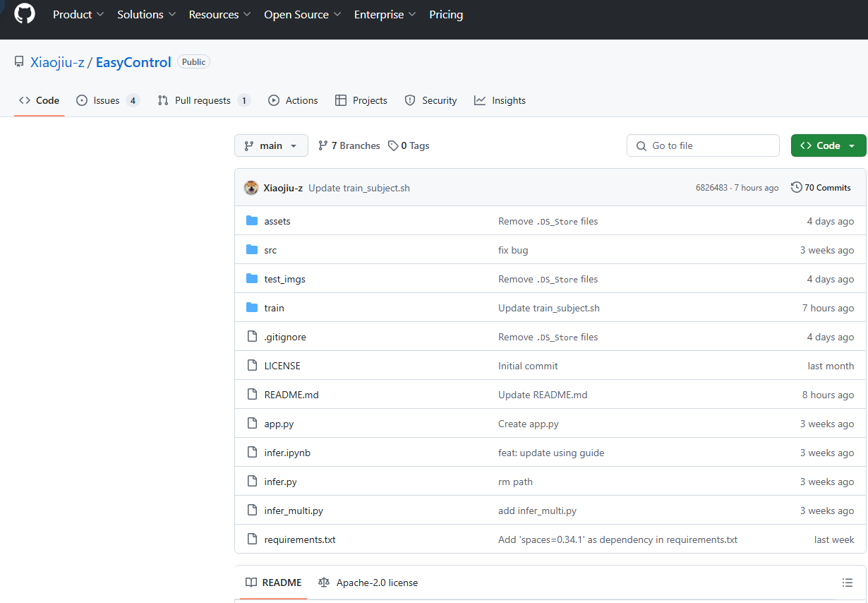Switch to the Apache-2.0 license tab
This screenshot has height=603, width=868.
coord(368,583)
